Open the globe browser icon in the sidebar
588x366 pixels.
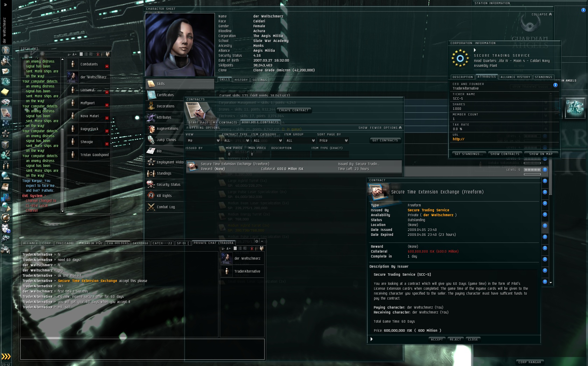6,176
